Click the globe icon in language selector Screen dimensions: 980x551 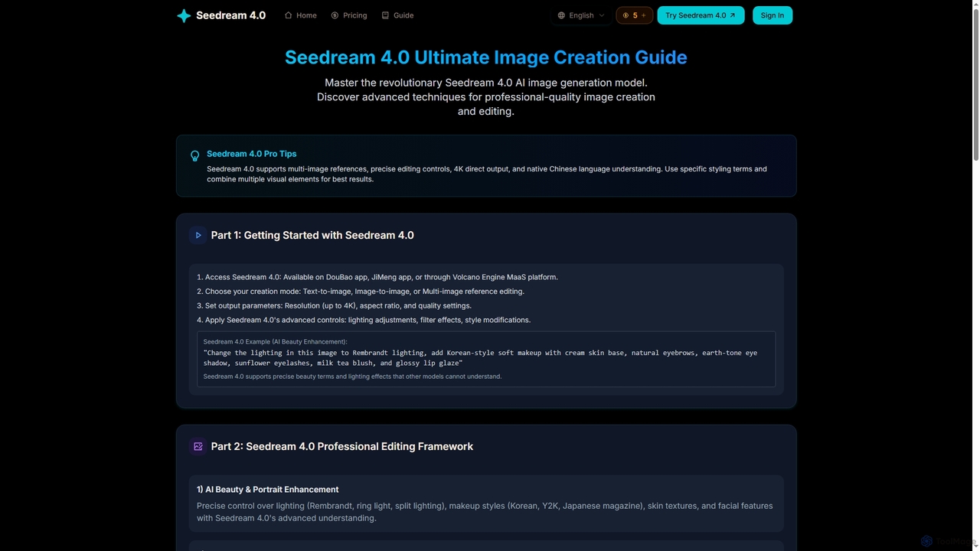561,15
